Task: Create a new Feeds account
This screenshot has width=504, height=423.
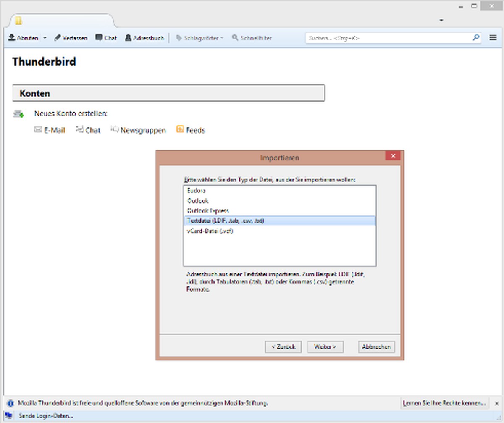Action: [x=191, y=130]
